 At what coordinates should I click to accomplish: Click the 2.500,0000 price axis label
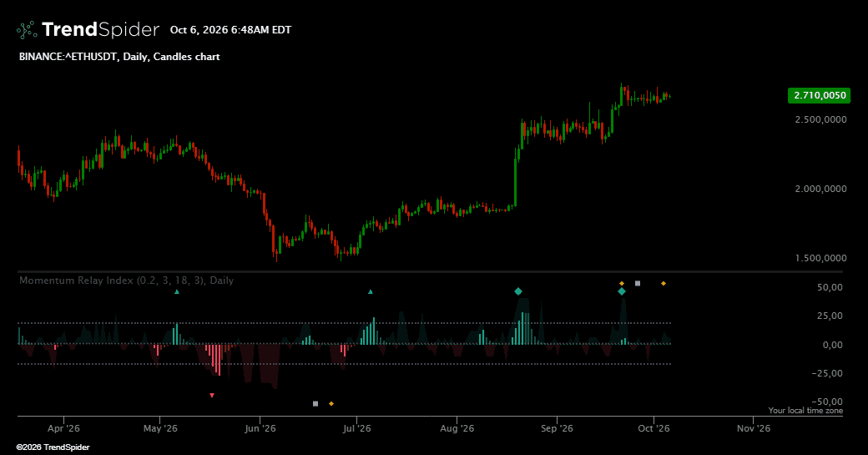coord(820,119)
